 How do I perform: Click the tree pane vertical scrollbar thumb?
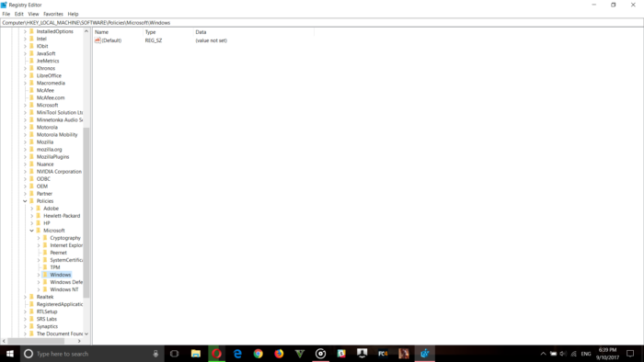86,212
